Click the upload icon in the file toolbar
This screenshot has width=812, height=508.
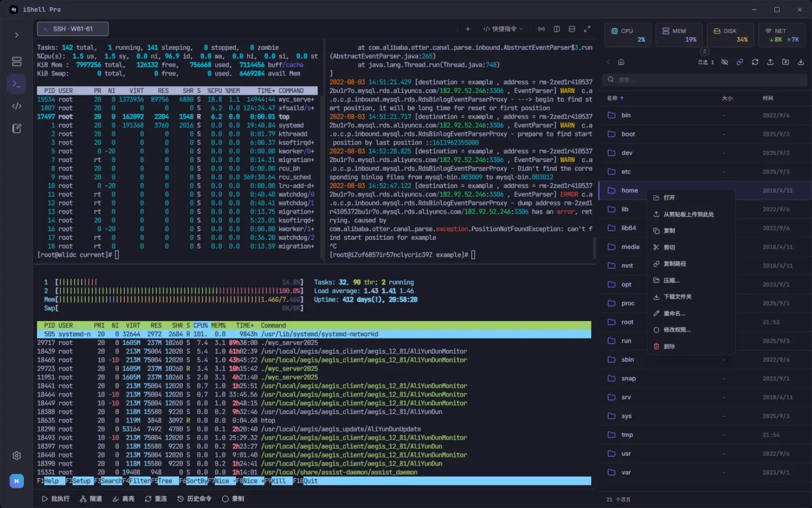point(770,62)
